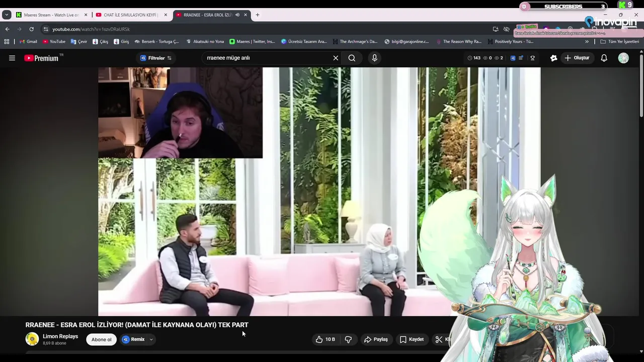Click the Oluştur create button

(x=577, y=58)
